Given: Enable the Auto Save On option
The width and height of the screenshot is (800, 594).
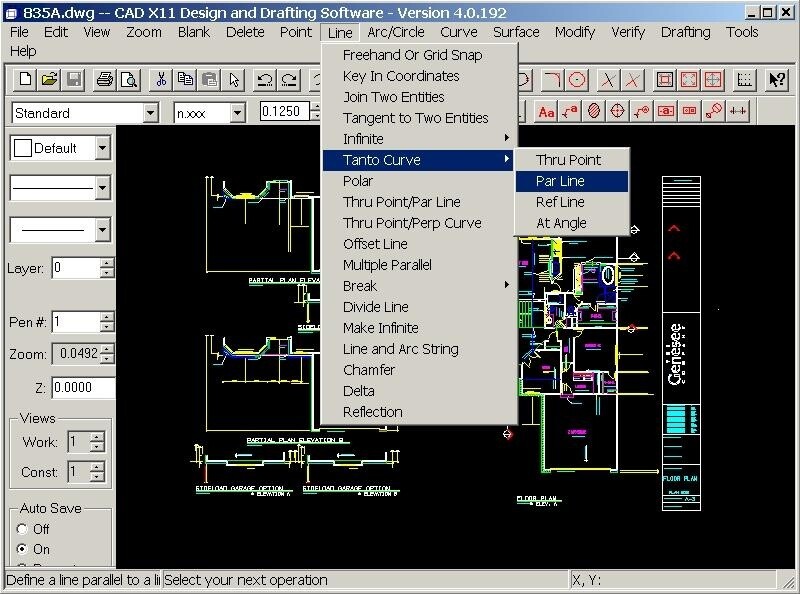Looking at the screenshot, I should click(20, 548).
